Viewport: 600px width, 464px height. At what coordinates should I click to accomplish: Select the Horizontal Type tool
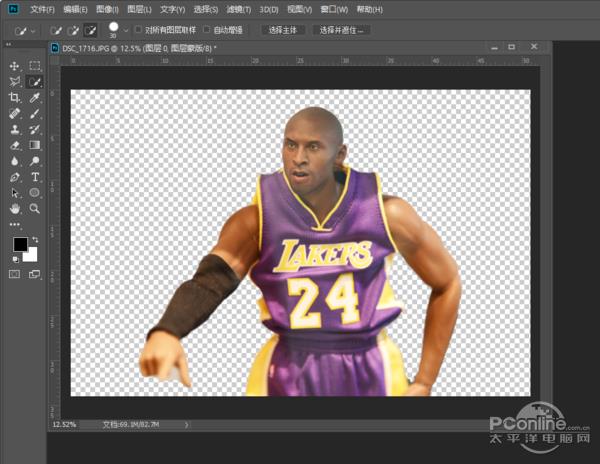click(35, 177)
